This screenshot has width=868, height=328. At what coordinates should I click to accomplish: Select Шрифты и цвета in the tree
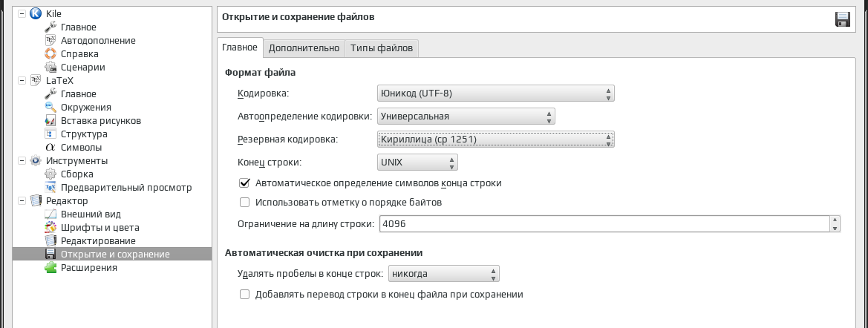point(99,227)
